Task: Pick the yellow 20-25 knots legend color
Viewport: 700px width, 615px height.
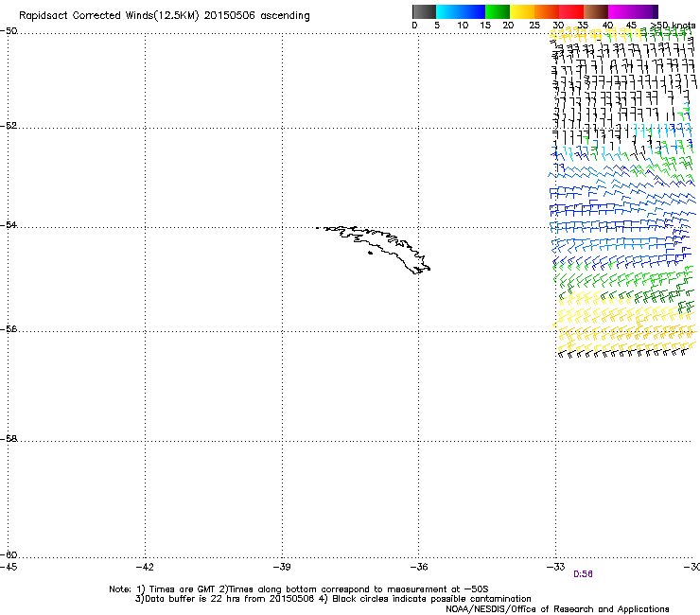Action: pos(522,11)
